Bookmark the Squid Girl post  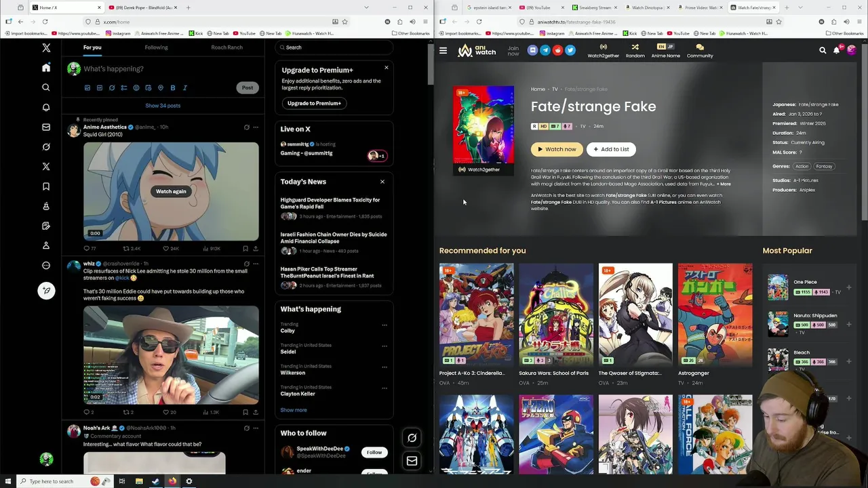click(245, 249)
